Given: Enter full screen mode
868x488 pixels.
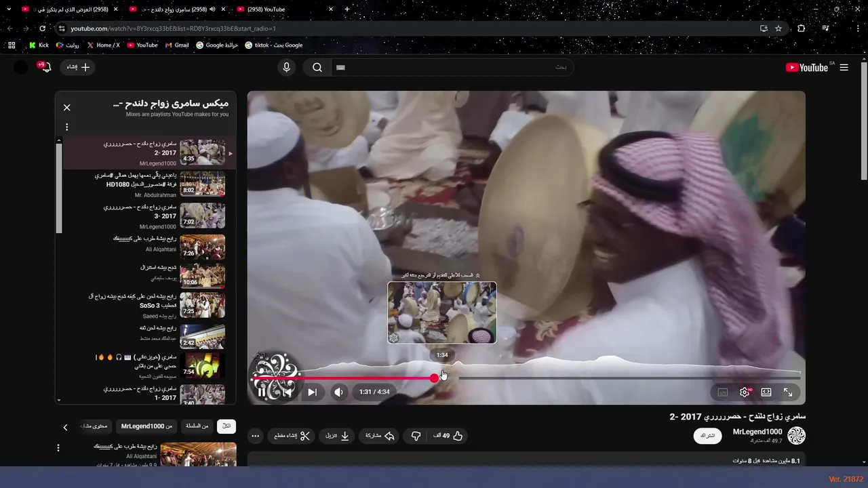Looking at the screenshot, I should [x=788, y=392].
